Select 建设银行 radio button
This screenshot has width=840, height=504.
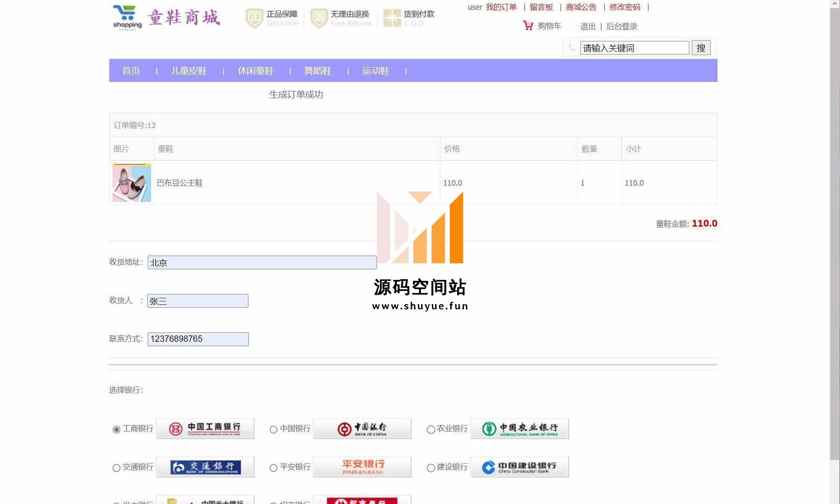pyautogui.click(x=431, y=468)
